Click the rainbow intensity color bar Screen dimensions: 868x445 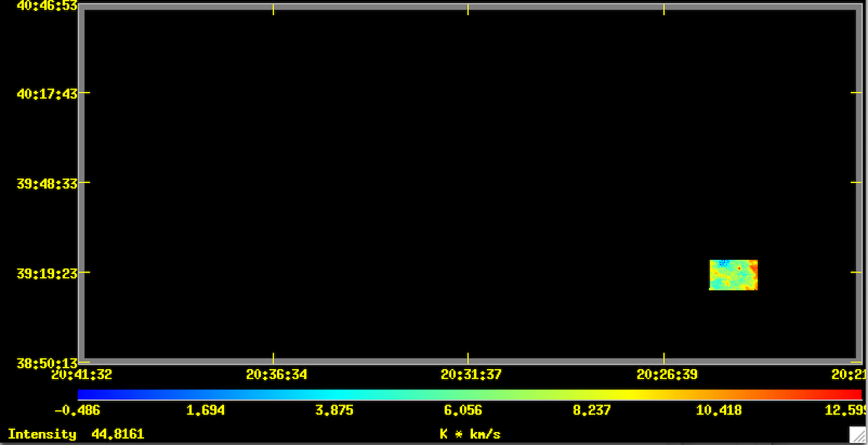469,394
